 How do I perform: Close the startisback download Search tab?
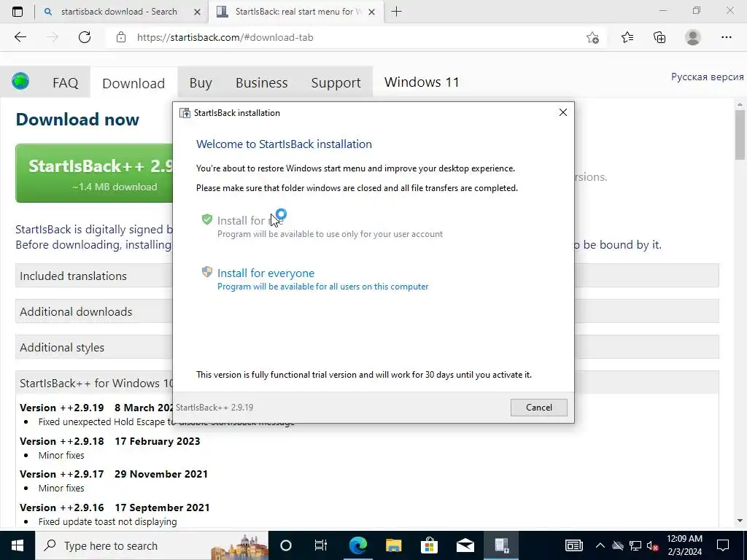(x=197, y=12)
